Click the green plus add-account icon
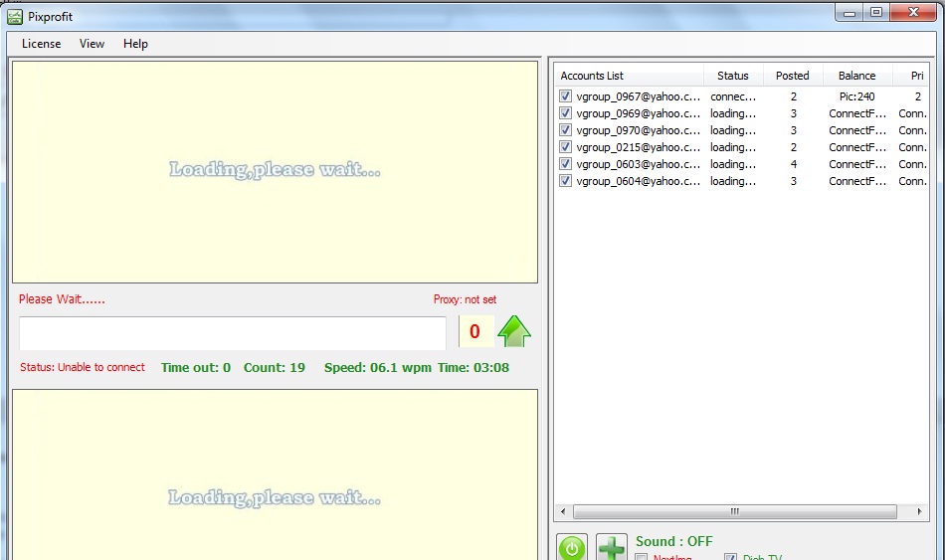This screenshot has height=560, width=945. (611, 548)
